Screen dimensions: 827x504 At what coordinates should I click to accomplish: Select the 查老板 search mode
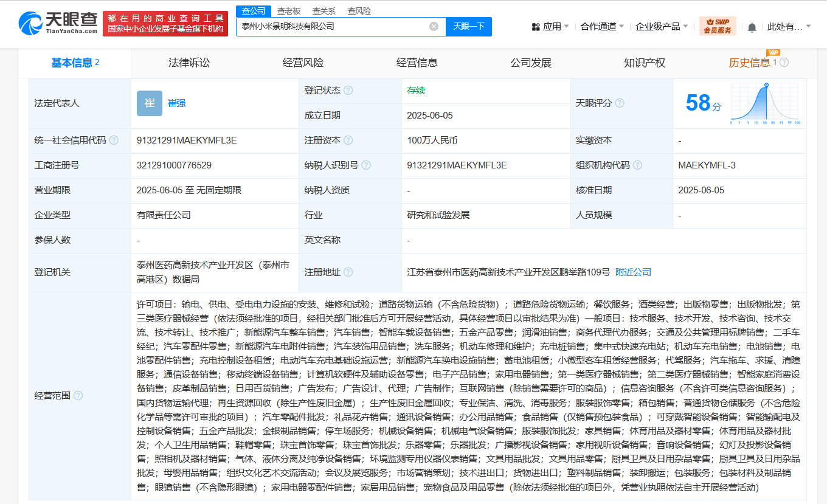289,11
